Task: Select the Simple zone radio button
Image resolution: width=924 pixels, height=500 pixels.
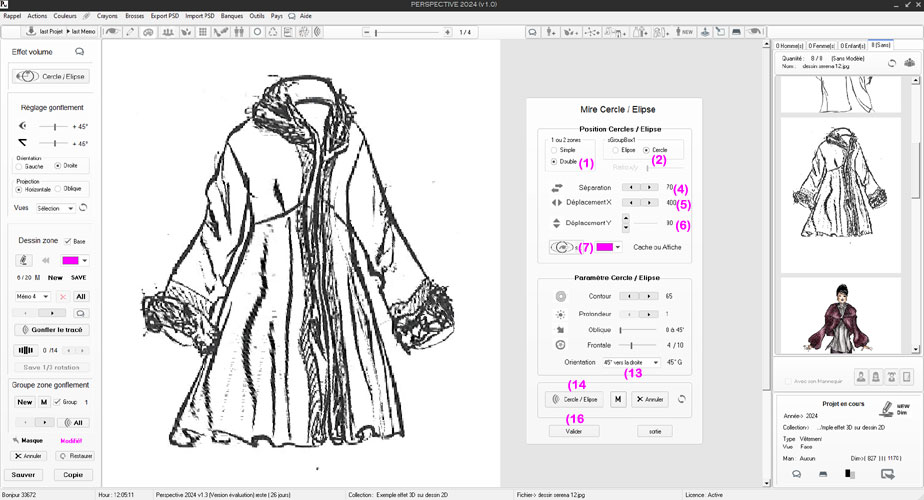Action: point(555,149)
